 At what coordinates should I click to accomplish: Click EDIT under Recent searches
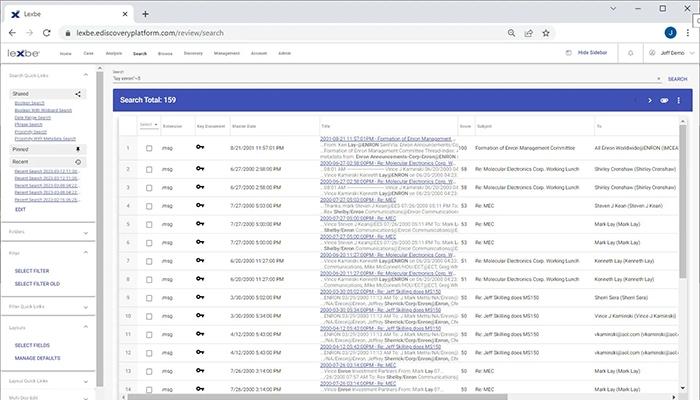20,209
